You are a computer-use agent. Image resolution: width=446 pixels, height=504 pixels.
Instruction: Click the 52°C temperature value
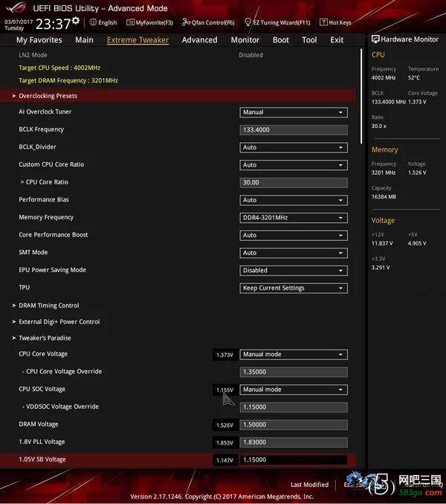[414, 77]
